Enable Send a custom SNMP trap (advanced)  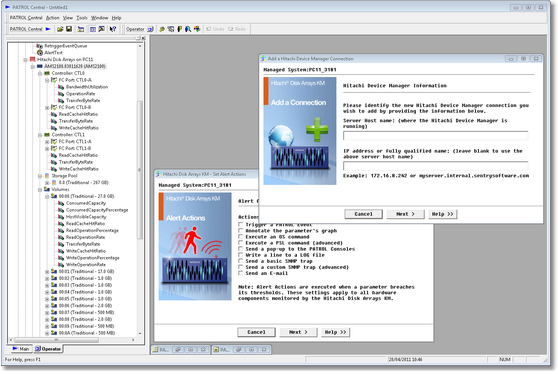(241, 267)
